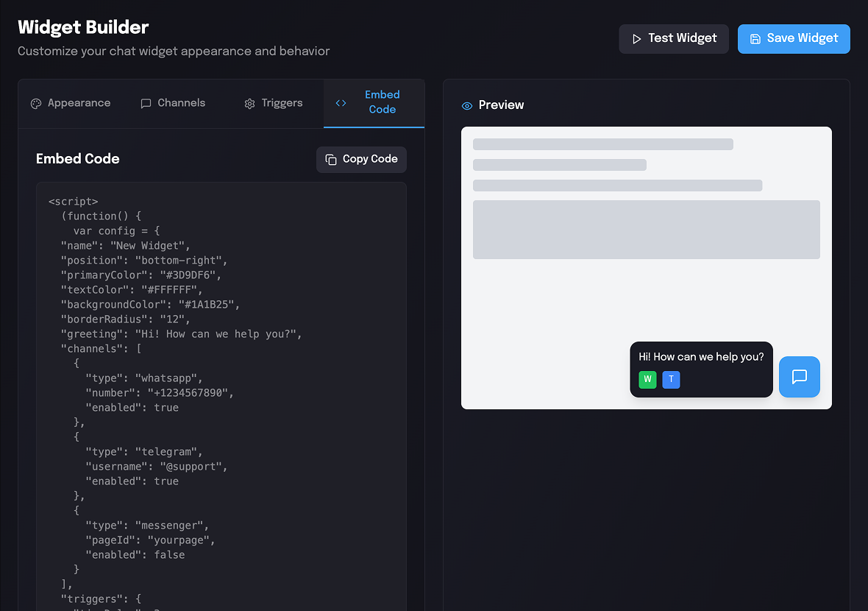
Task: Click the gear icon beside Triggers
Action: (x=249, y=104)
